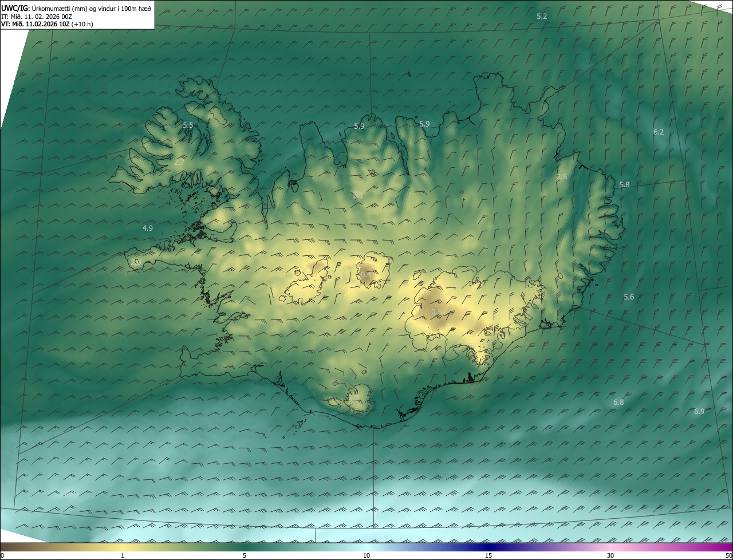
Task: Click the map value label '2.1'
Action: [358, 195]
